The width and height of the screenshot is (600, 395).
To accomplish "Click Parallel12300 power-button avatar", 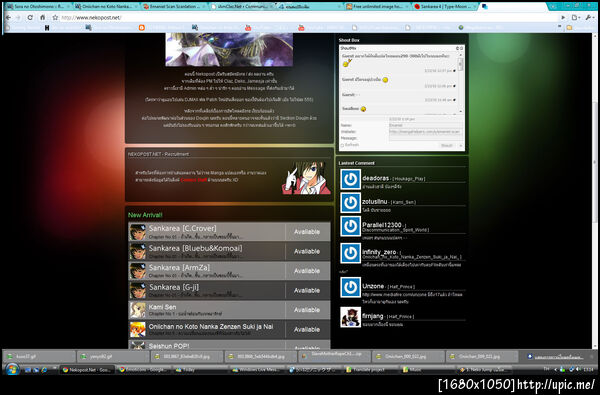I will pyautogui.click(x=351, y=226).
